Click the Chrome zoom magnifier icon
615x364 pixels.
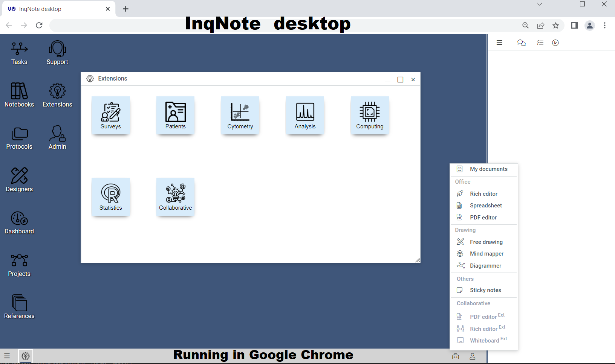pos(526,25)
